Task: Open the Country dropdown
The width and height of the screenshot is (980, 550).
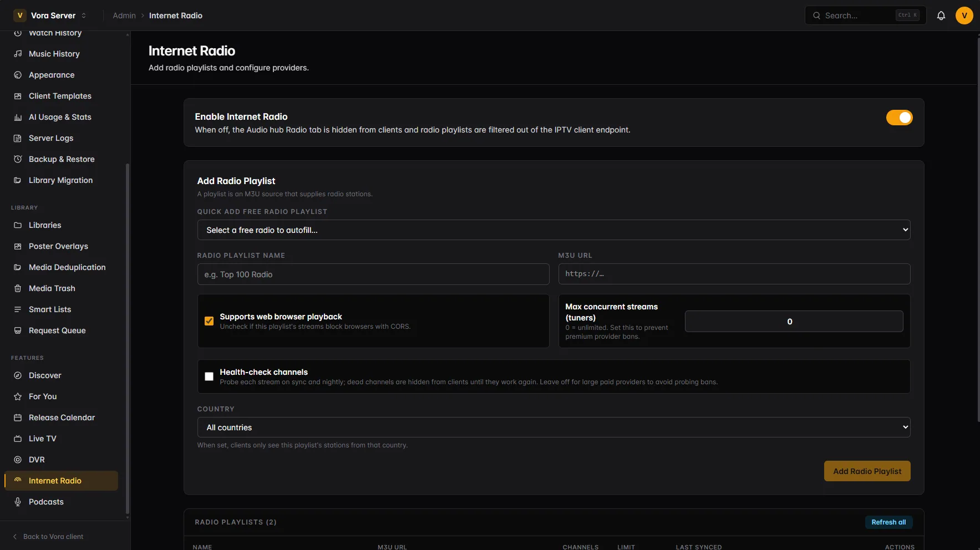Action: click(x=554, y=427)
